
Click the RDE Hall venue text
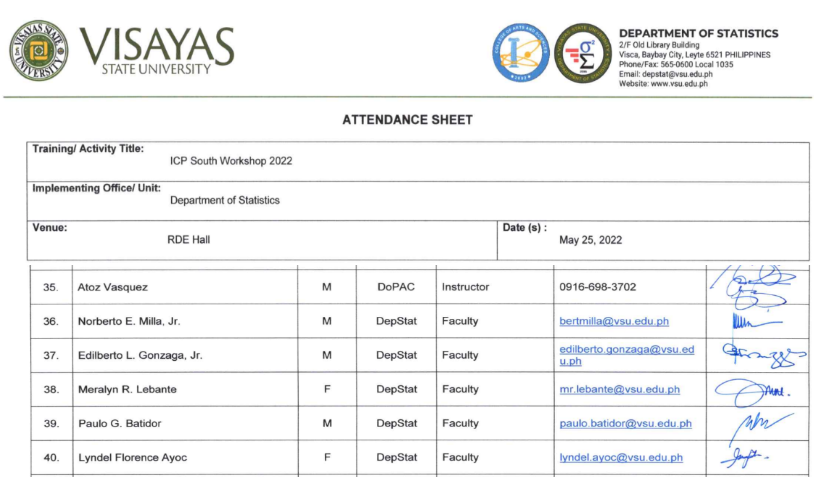(x=188, y=240)
